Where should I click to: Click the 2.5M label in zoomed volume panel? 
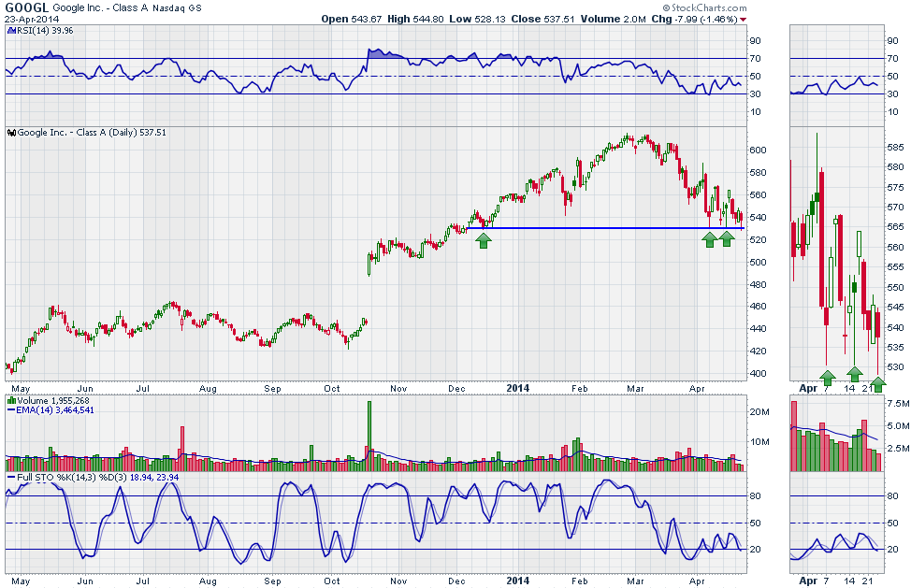coord(898,448)
